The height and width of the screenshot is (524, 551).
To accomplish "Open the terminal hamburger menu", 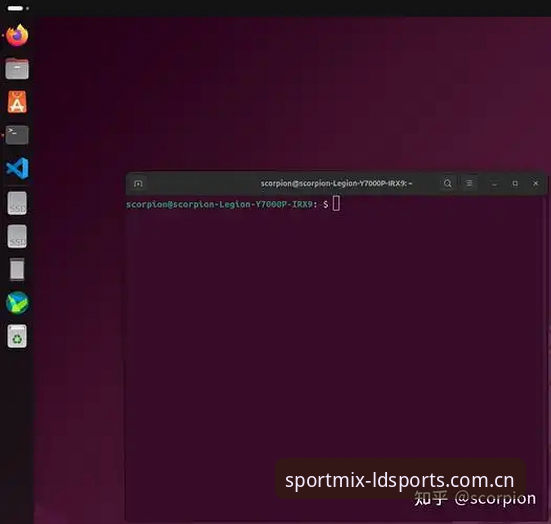I will click(x=469, y=183).
